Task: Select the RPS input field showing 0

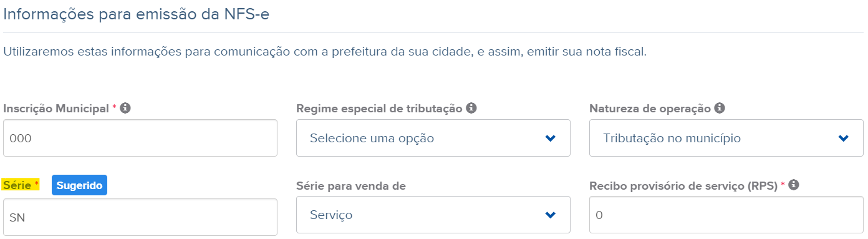Action: (x=726, y=215)
